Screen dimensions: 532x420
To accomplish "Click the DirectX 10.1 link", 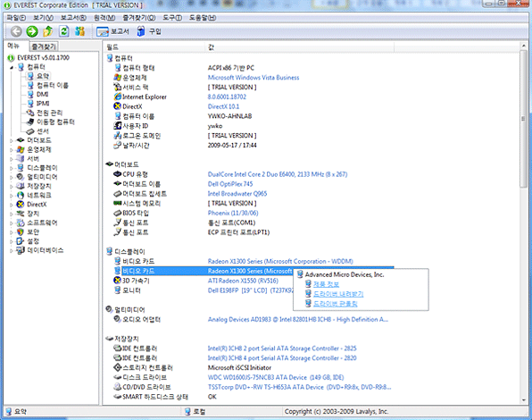I will [223, 106].
